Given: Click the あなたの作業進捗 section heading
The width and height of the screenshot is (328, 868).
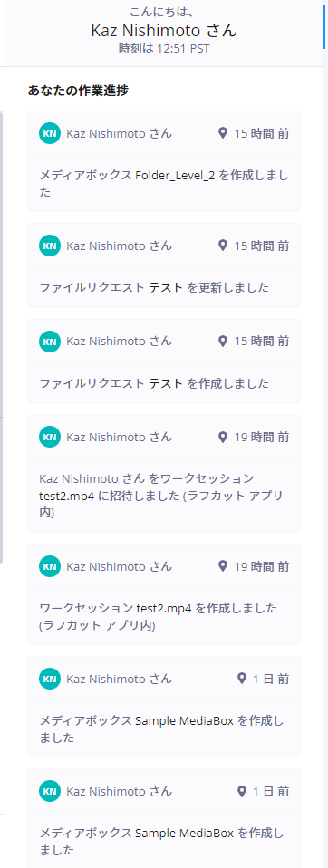Looking at the screenshot, I should coord(78,91).
